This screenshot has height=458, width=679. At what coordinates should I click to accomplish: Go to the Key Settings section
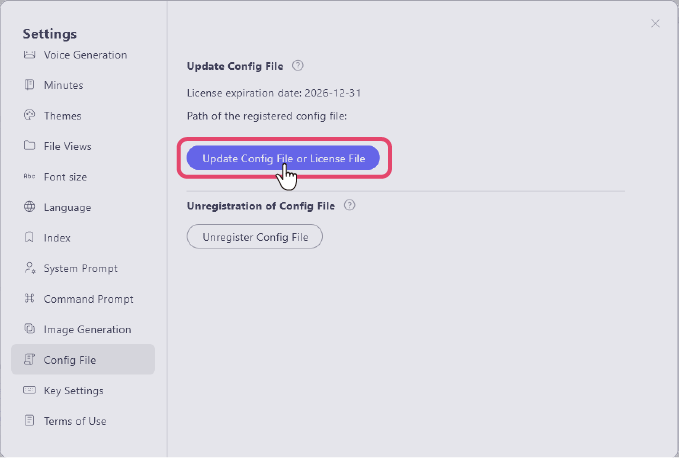[73, 390]
